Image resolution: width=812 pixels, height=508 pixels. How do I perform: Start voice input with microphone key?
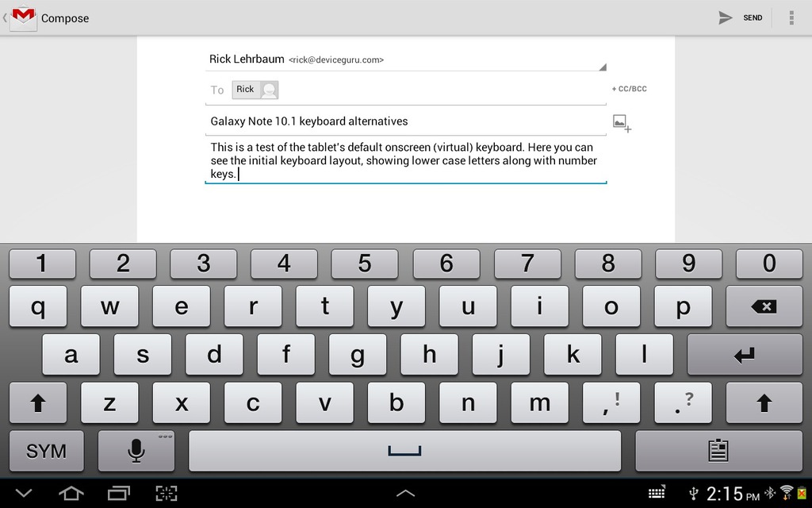click(x=136, y=451)
